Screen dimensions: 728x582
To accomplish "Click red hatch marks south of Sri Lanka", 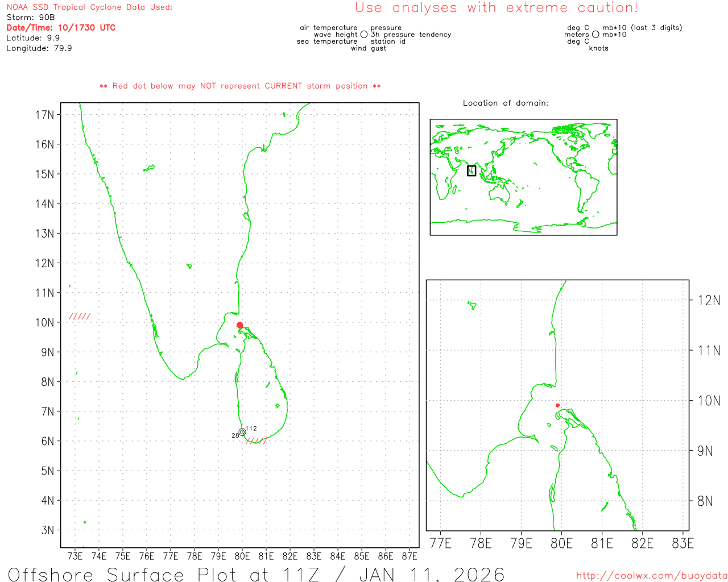I will (257, 440).
